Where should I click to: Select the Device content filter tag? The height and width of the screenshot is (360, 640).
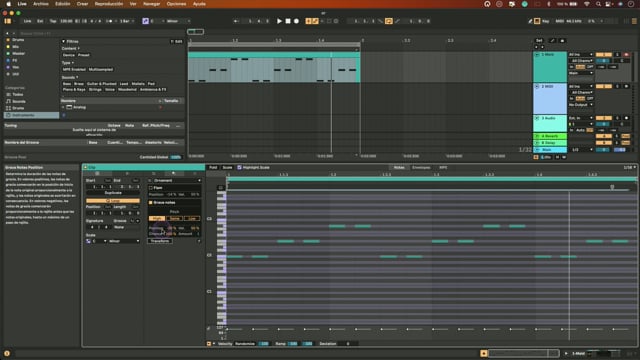click(69, 55)
